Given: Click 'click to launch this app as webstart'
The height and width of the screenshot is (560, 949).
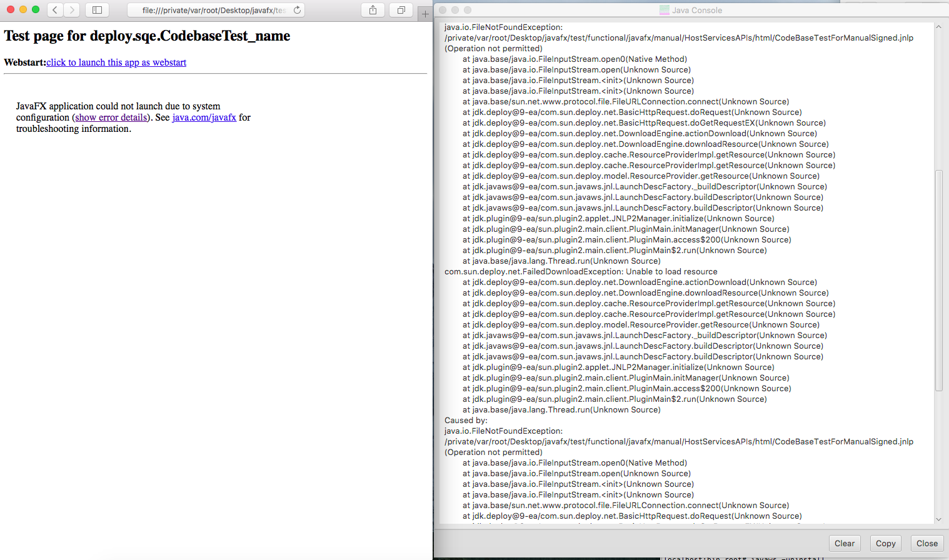Looking at the screenshot, I should pos(116,62).
